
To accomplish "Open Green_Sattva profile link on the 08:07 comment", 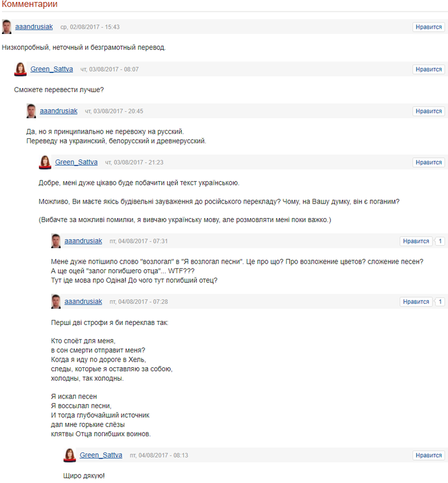I will (x=51, y=69).
